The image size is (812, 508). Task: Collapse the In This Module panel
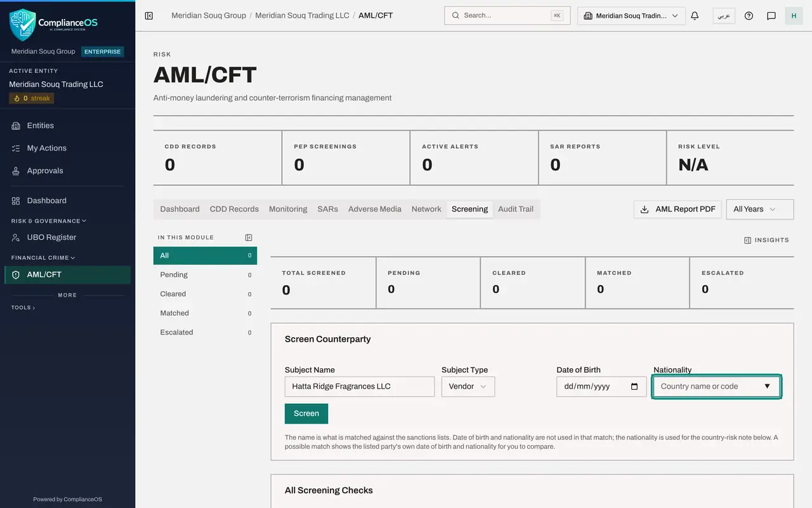click(249, 237)
